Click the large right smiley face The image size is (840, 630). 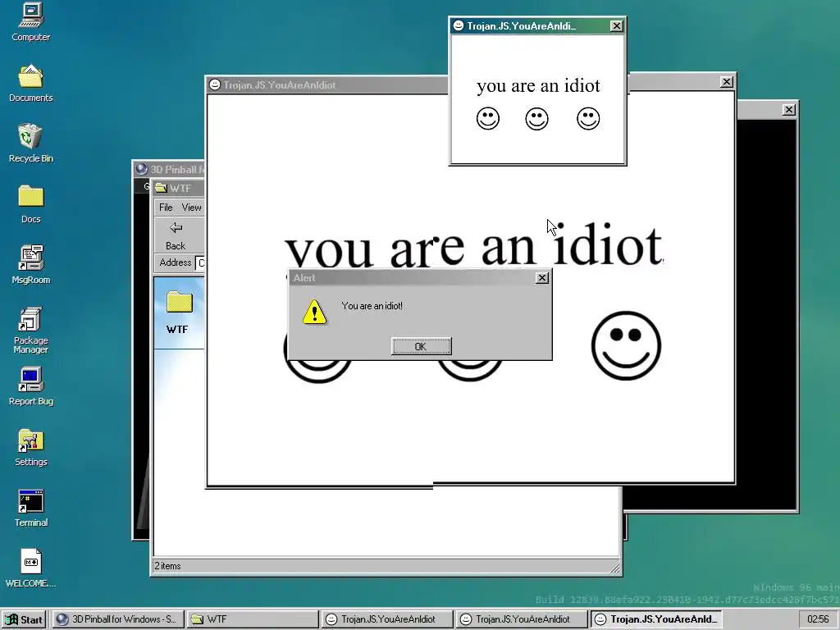[x=626, y=345]
